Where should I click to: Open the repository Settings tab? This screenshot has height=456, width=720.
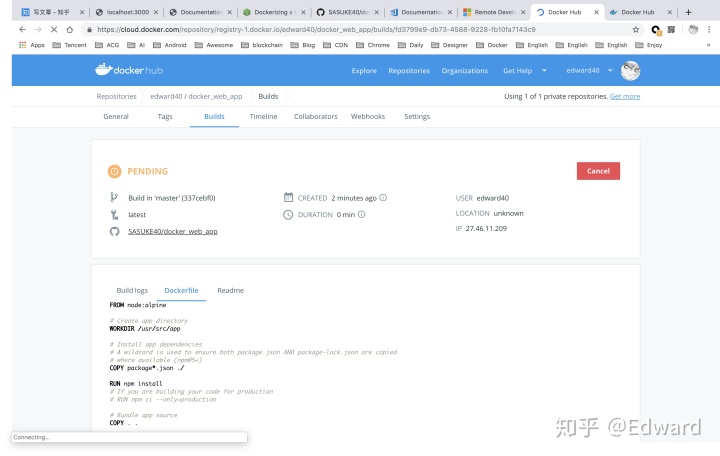tap(417, 117)
